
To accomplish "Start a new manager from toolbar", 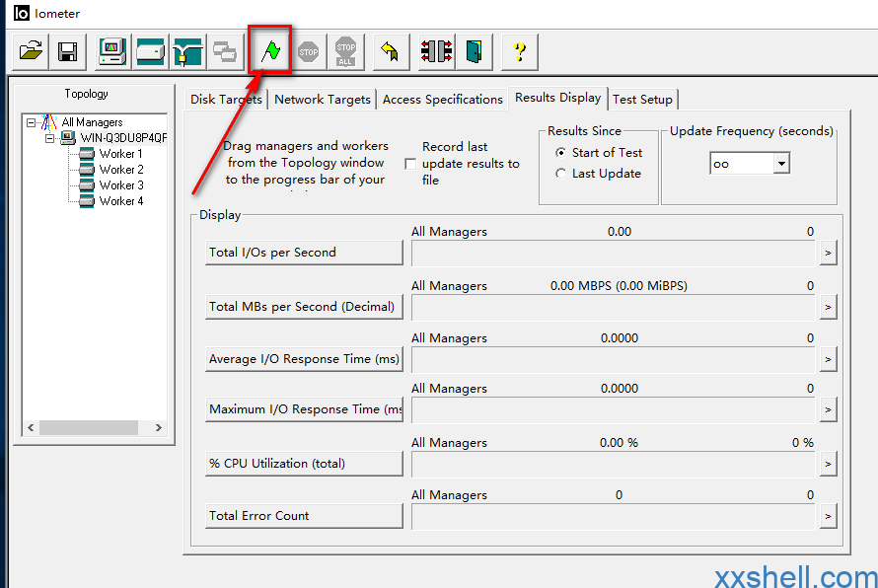I will point(111,51).
